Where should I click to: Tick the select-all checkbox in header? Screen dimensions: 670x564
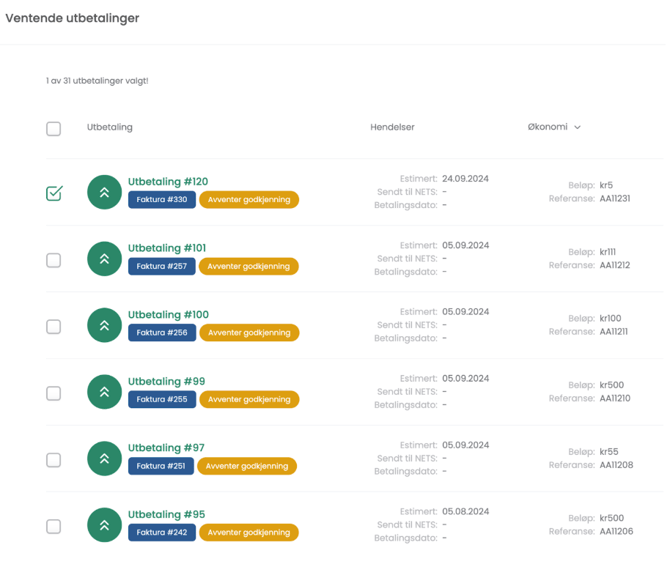pyautogui.click(x=54, y=128)
